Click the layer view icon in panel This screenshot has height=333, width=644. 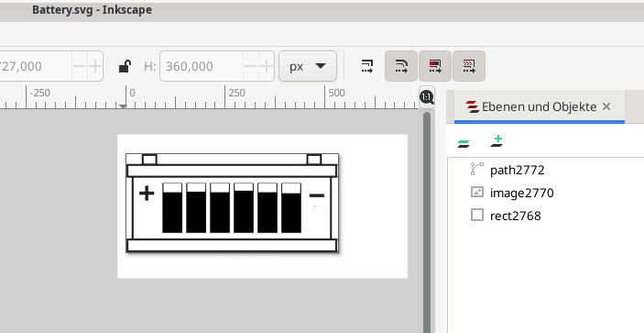(x=464, y=143)
